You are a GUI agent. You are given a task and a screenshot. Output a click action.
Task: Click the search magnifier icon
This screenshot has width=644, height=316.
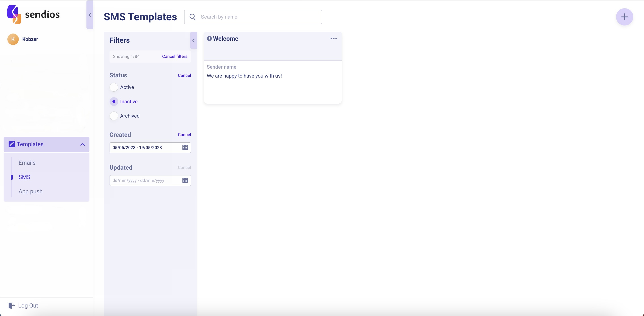pyautogui.click(x=192, y=17)
